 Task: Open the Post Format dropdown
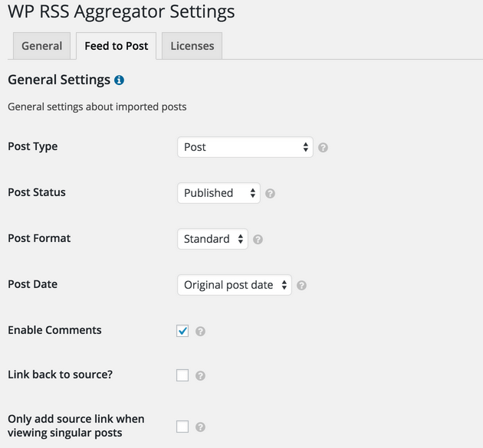click(x=212, y=239)
